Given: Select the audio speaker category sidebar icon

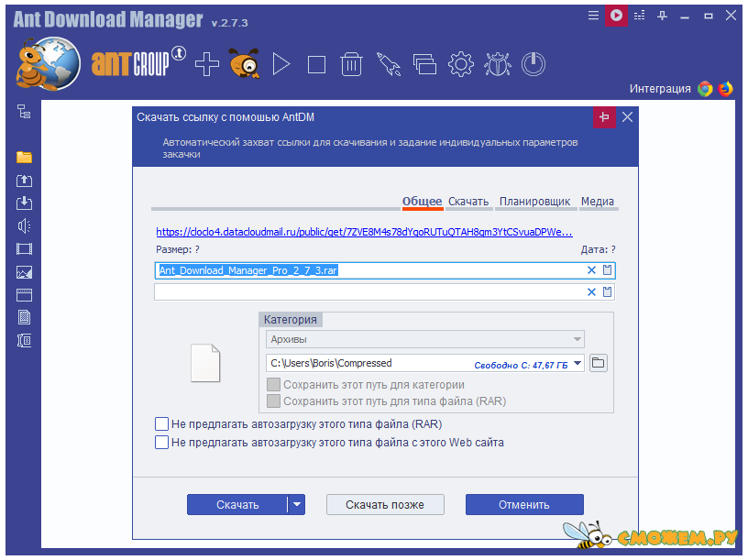Looking at the screenshot, I should coord(24,225).
